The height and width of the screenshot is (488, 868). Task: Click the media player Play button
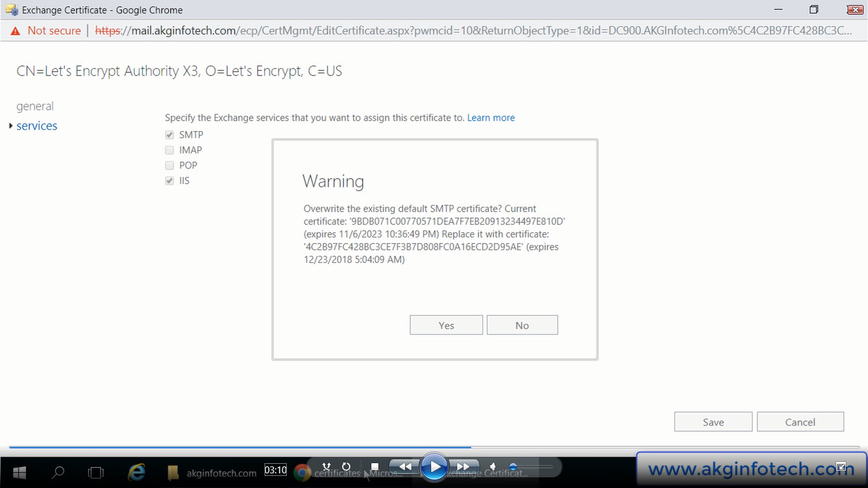[435, 468]
